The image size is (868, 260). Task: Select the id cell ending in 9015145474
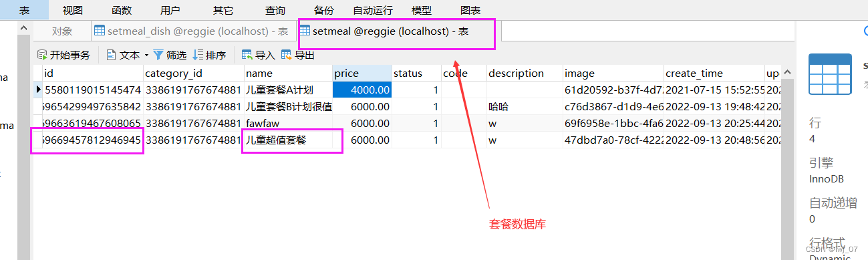point(92,90)
